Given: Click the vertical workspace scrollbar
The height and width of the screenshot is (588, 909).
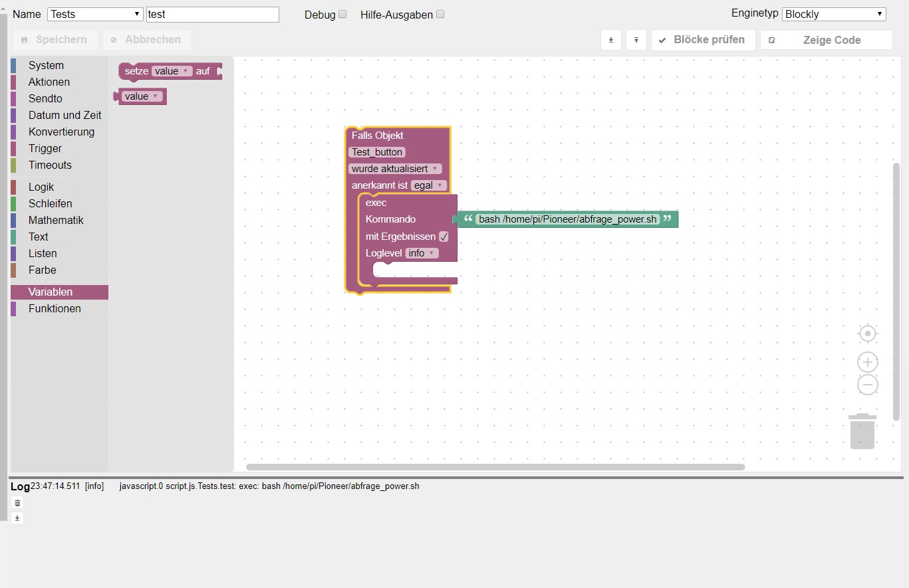Looking at the screenshot, I should [x=896, y=292].
